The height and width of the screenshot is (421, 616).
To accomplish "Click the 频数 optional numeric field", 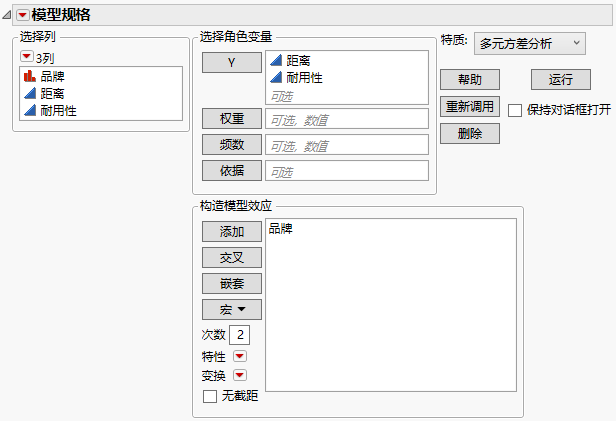I will point(347,145).
